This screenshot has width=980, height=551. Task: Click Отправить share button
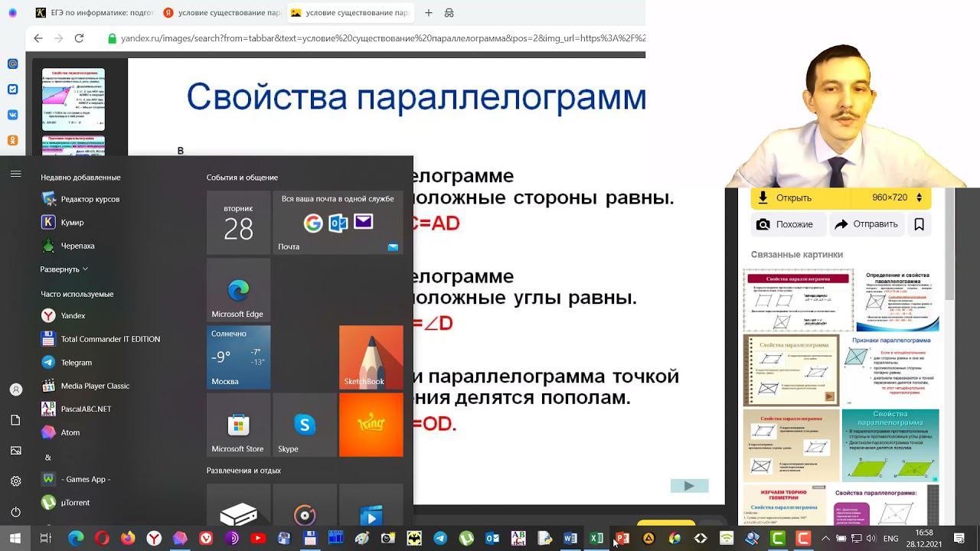click(867, 224)
